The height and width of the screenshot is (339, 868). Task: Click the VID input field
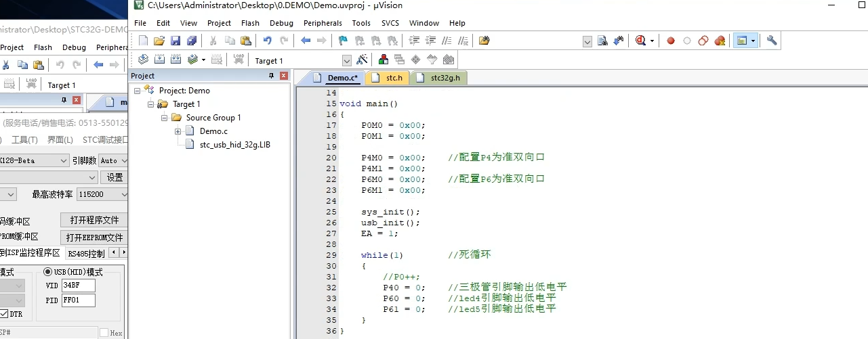pyautogui.click(x=78, y=286)
